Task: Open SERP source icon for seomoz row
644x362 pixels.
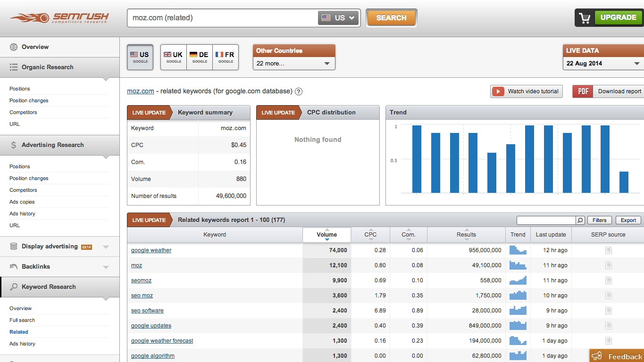Action: [608, 280]
